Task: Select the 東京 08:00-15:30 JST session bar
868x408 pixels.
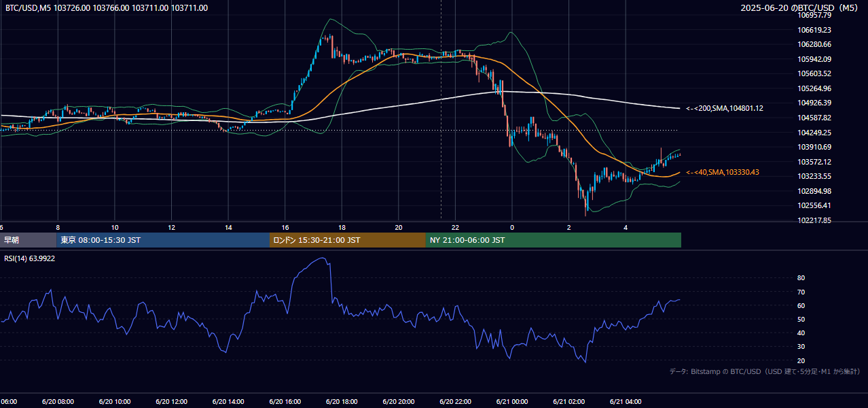Action: point(163,240)
